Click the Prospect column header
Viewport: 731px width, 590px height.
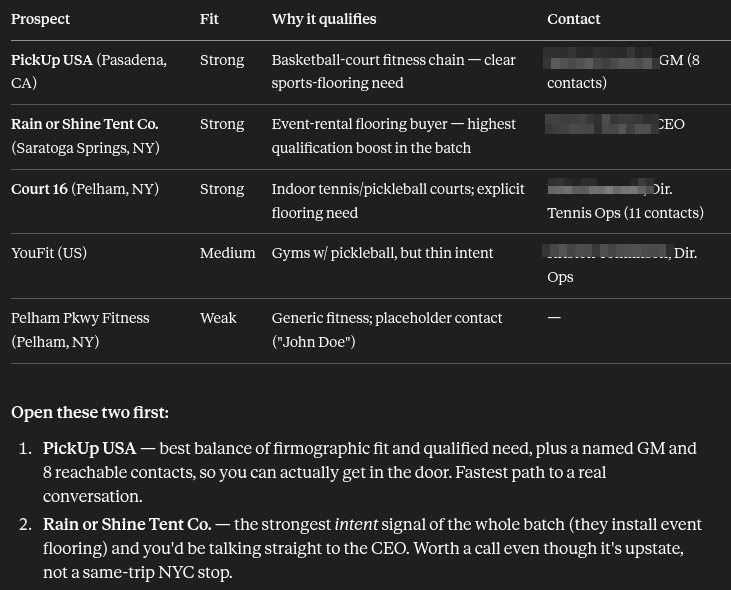click(40, 19)
